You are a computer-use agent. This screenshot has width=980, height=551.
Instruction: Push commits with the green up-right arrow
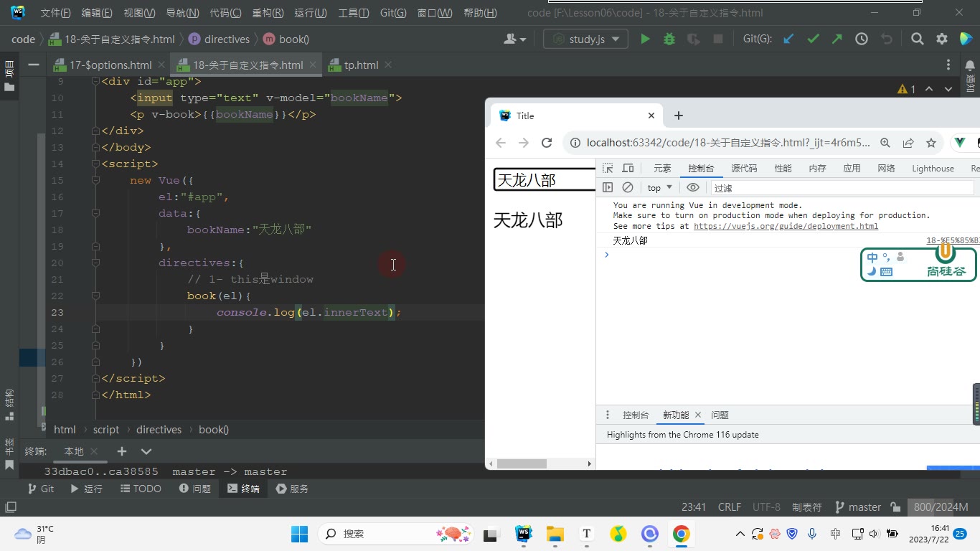click(x=837, y=39)
